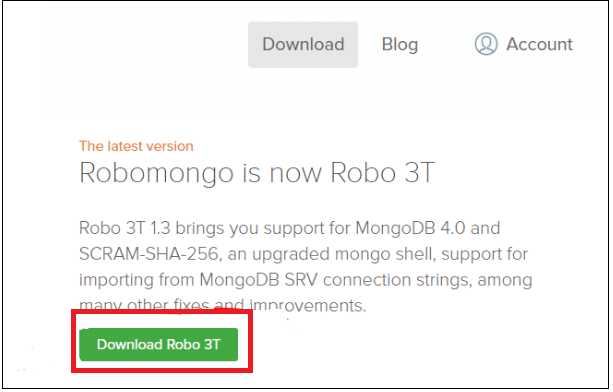This screenshot has width=613, height=392.
Task: Click the word "Robomongo" in the headline
Action: click(x=156, y=173)
